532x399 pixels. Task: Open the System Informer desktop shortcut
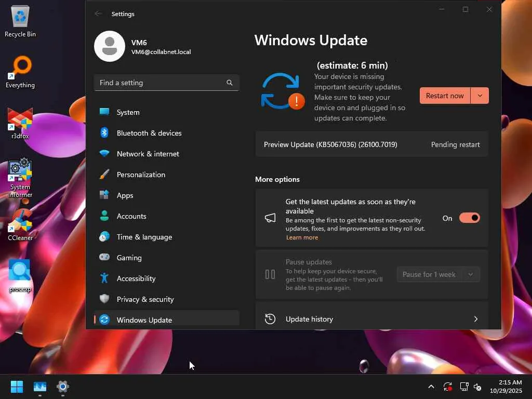tap(20, 178)
